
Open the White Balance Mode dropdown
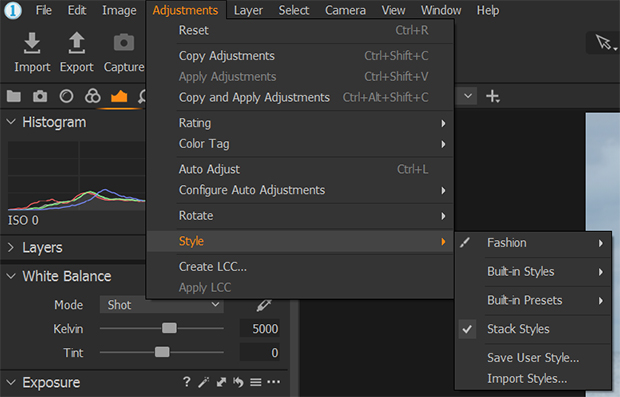point(161,305)
